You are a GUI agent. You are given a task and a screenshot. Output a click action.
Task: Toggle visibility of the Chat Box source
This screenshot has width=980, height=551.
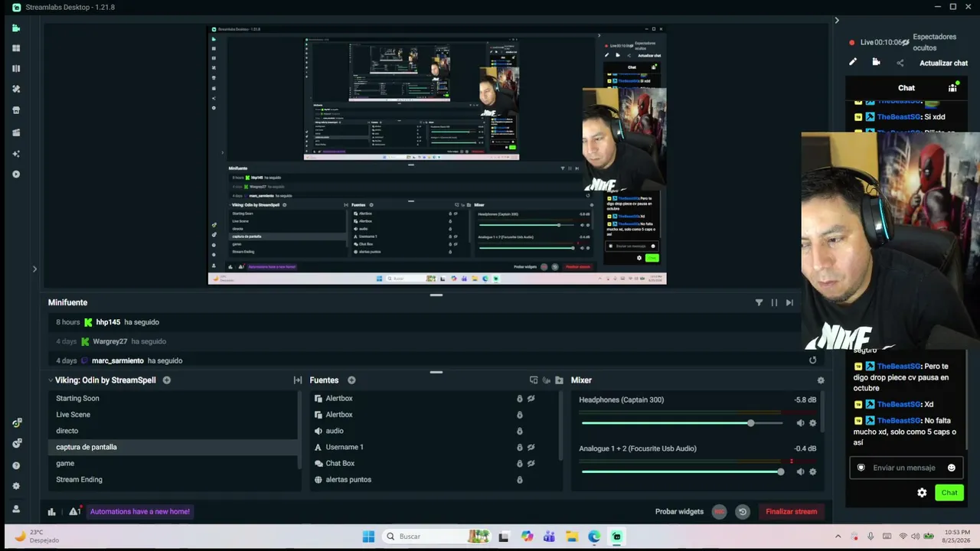(x=531, y=463)
